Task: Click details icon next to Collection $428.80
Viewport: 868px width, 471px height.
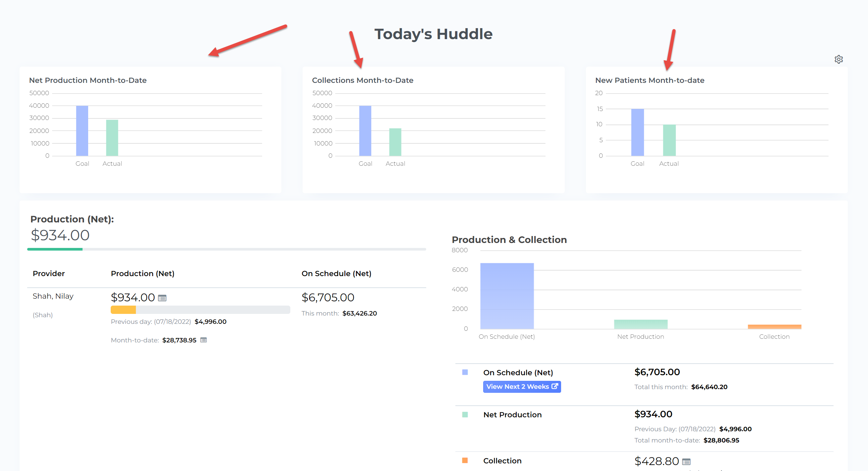Action: tap(686, 462)
